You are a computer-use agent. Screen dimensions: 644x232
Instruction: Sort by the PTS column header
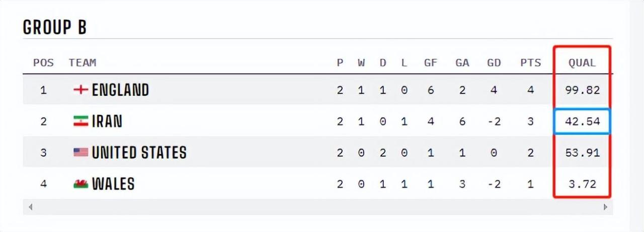point(531,63)
